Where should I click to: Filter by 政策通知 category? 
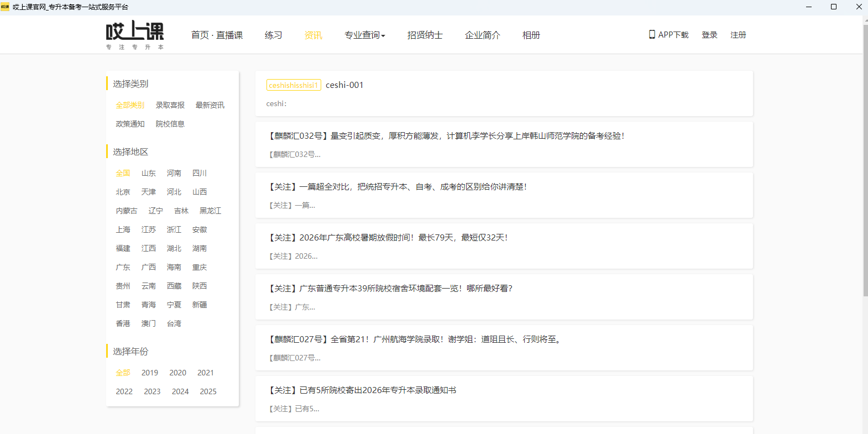click(130, 124)
